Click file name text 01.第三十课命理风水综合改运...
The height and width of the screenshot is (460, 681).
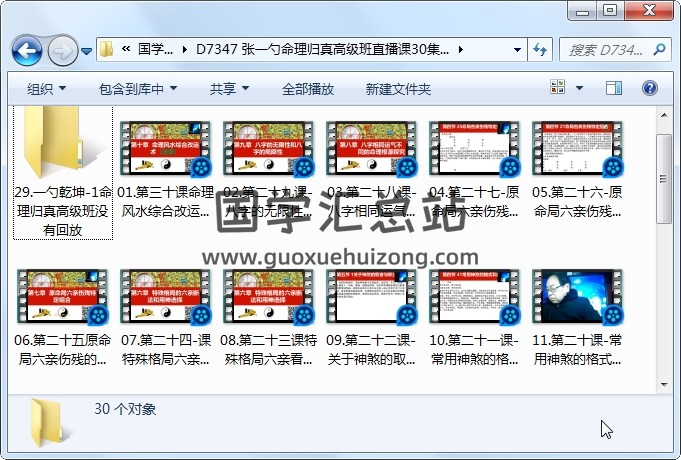[x=165, y=202]
